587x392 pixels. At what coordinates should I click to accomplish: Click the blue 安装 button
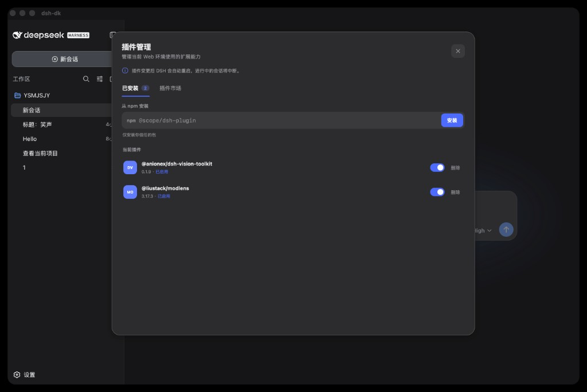[452, 120]
